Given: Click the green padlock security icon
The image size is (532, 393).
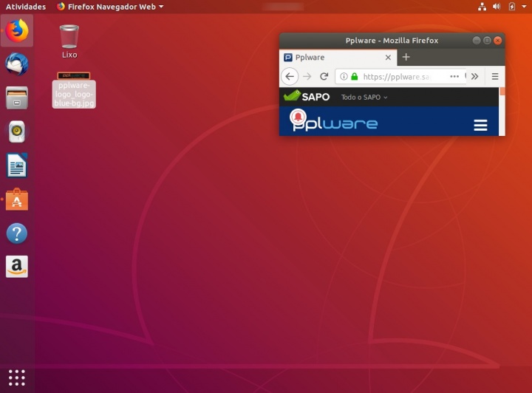Looking at the screenshot, I should point(355,76).
